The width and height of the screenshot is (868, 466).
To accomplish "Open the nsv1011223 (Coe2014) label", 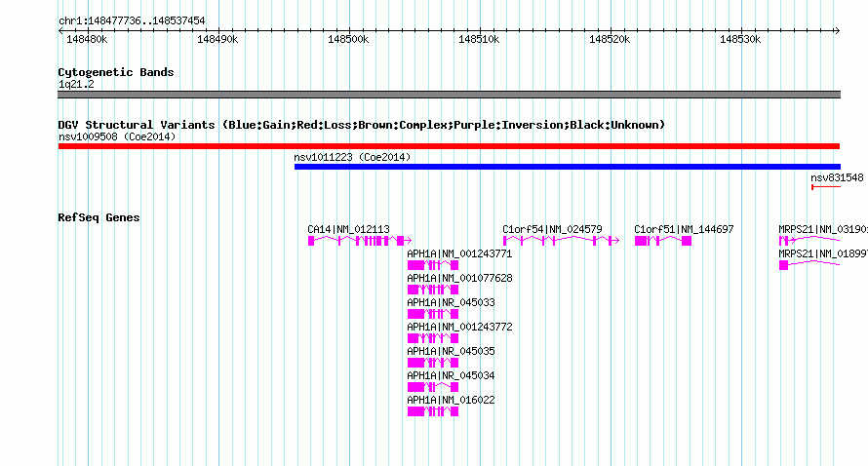I will [x=352, y=157].
